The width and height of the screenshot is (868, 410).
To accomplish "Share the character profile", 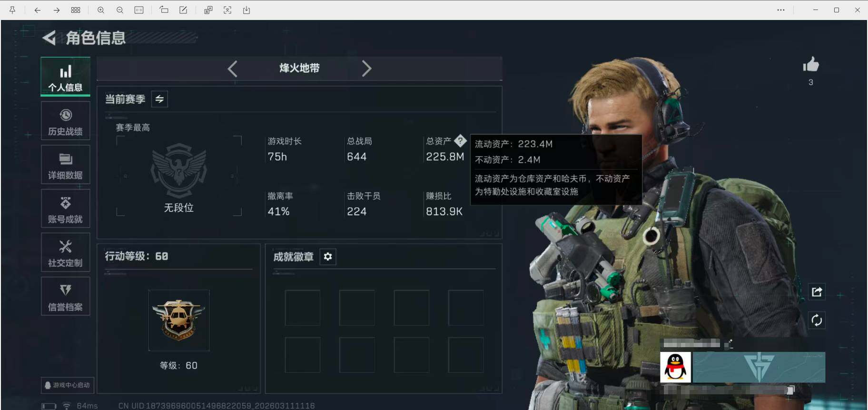I will tap(817, 292).
